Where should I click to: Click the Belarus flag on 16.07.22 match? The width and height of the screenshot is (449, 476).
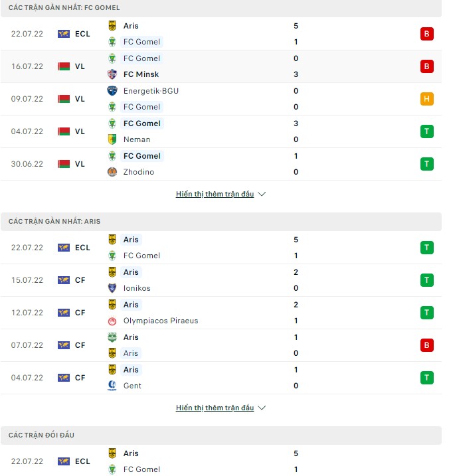click(64, 66)
